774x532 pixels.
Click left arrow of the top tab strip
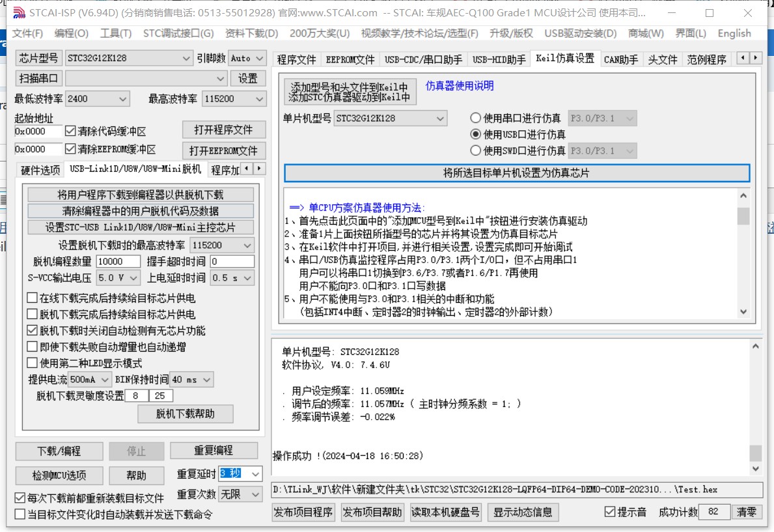(743, 59)
